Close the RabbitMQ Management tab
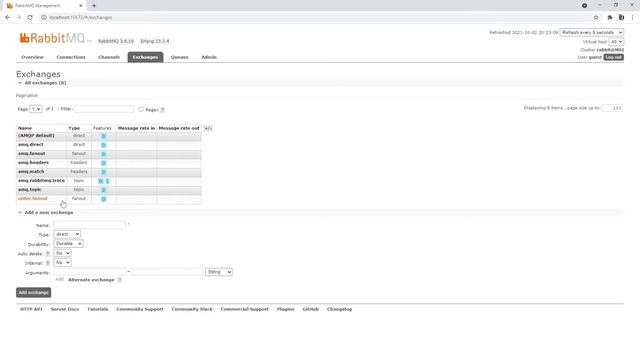This screenshot has width=640, height=360. click(x=81, y=6)
